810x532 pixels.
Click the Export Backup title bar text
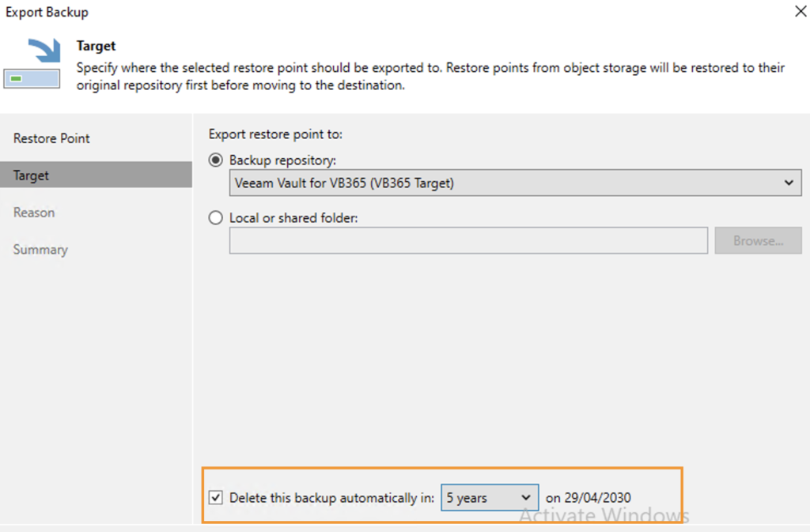click(47, 13)
